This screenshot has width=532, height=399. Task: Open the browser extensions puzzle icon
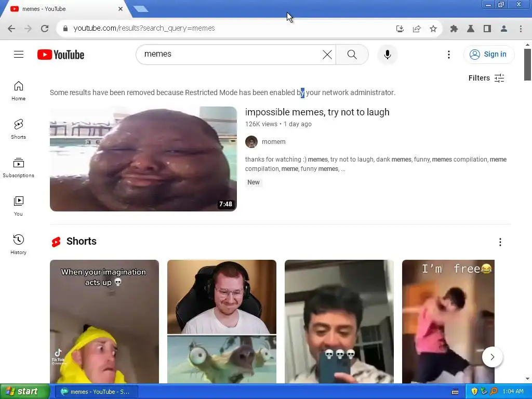coord(454,29)
